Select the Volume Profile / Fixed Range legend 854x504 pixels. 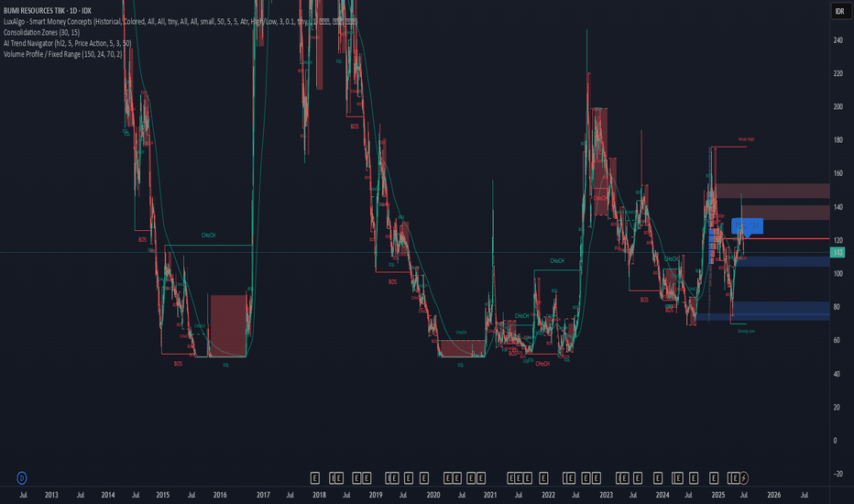pos(62,54)
